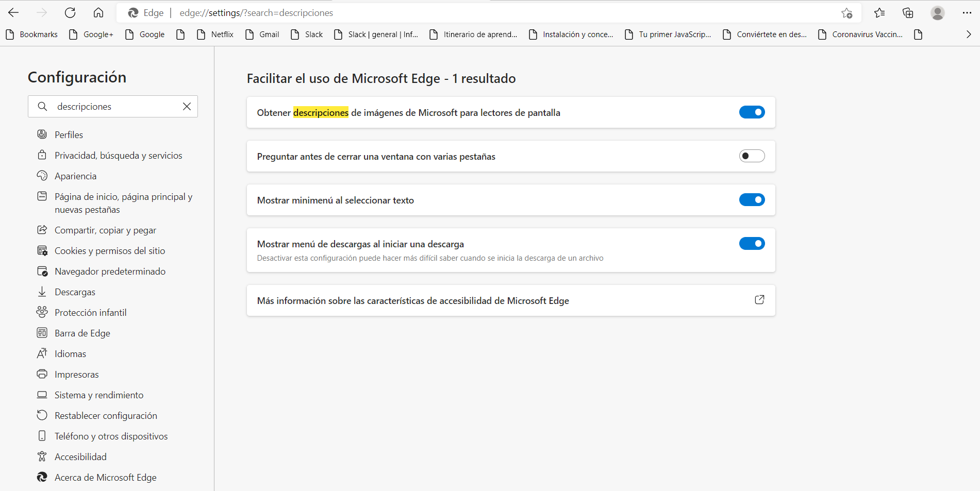This screenshot has width=980, height=491.
Task: Select Cookies y permisos del sitio
Action: [110, 250]
